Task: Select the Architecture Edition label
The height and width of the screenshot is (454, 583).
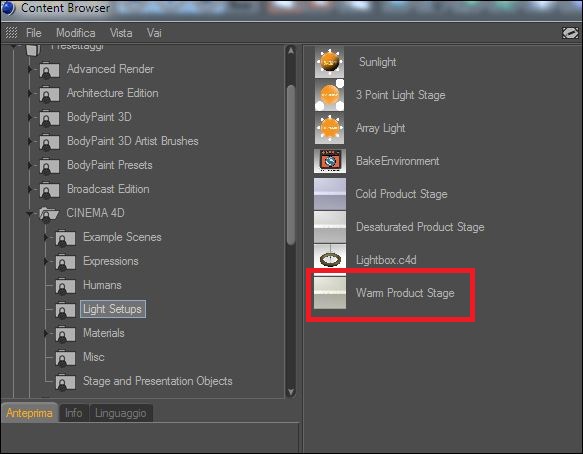Action: [113, 93]
